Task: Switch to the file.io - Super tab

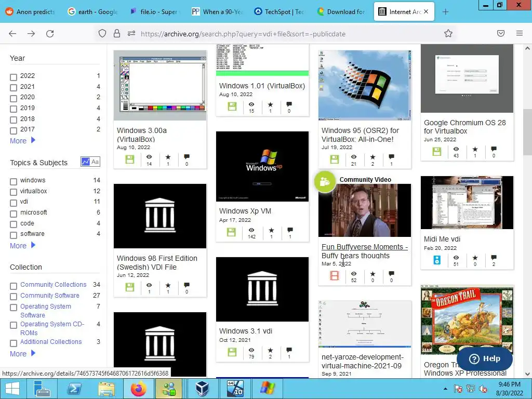Action: pos(155,12)
